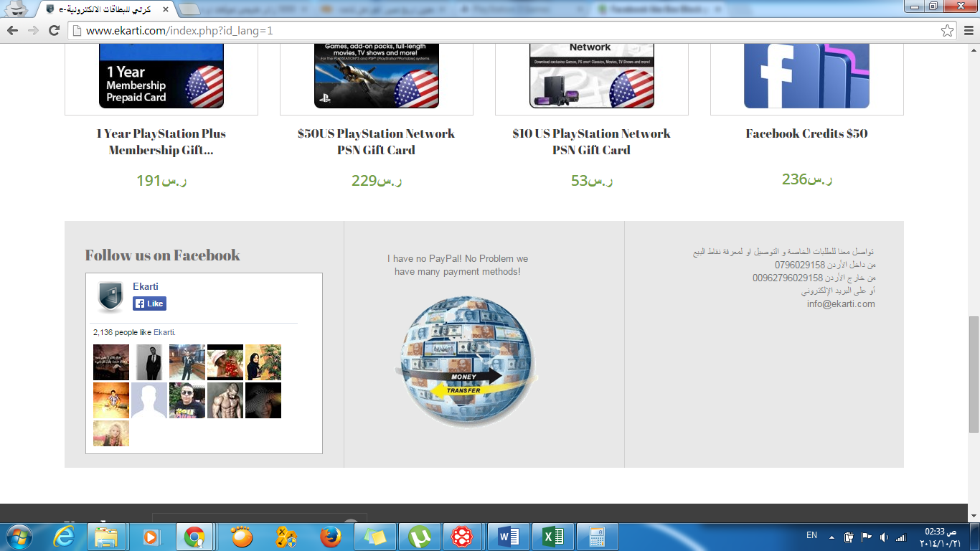Click phone number 0796029158
The width and height of the screenshot is (980, 551).
(x=799, y=265)
